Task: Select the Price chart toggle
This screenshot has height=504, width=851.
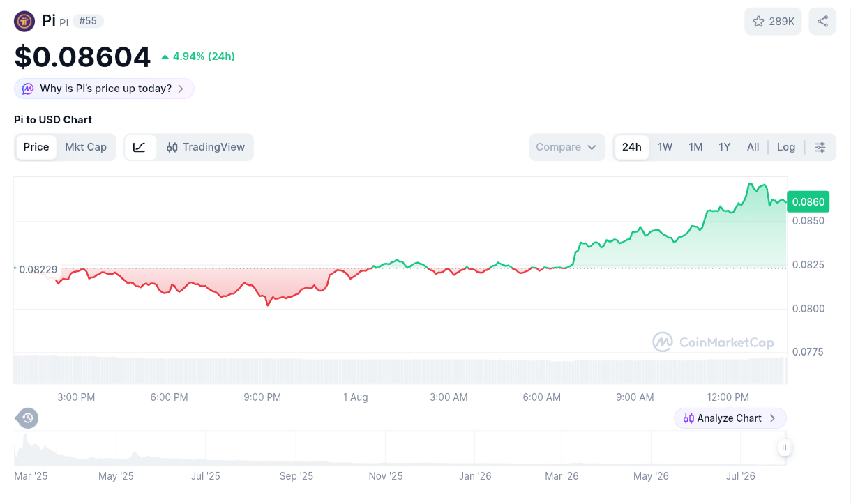Action: pos(36,147)
